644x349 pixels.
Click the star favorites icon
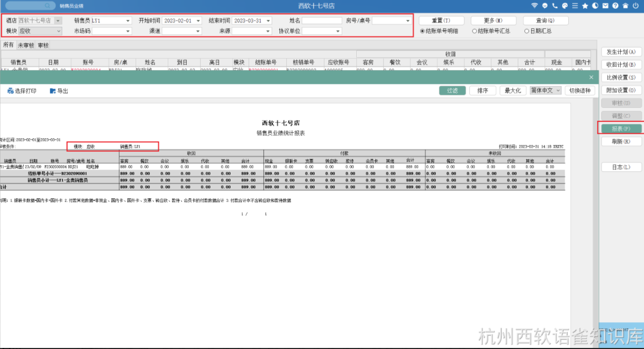585,6
